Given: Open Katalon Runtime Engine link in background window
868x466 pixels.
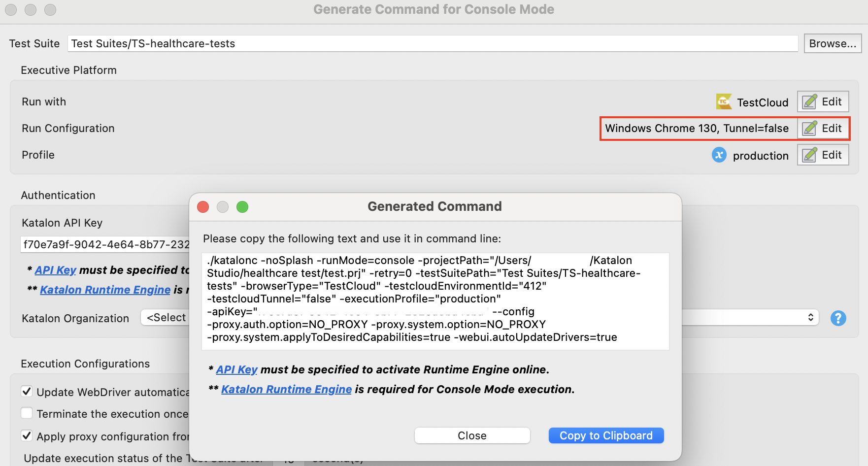Looking at the screenshot, I should [x=105, y=290].
